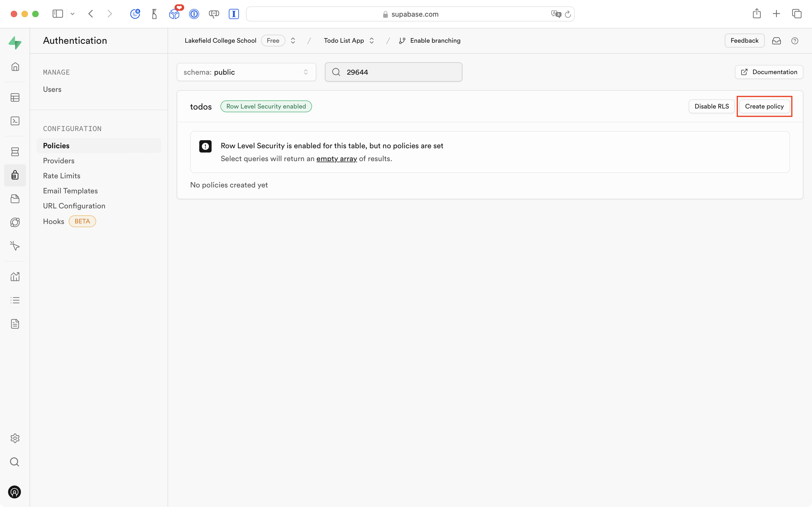The image size is (812, 507).
Task: Open the notifications inbox icon near Feedback
Action: point(777,41)
